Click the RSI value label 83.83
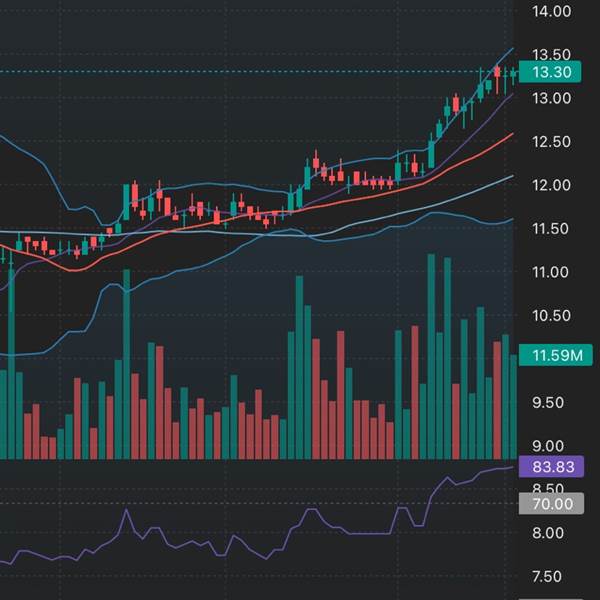Screen dimensions: 600x600 coord(551,466)
